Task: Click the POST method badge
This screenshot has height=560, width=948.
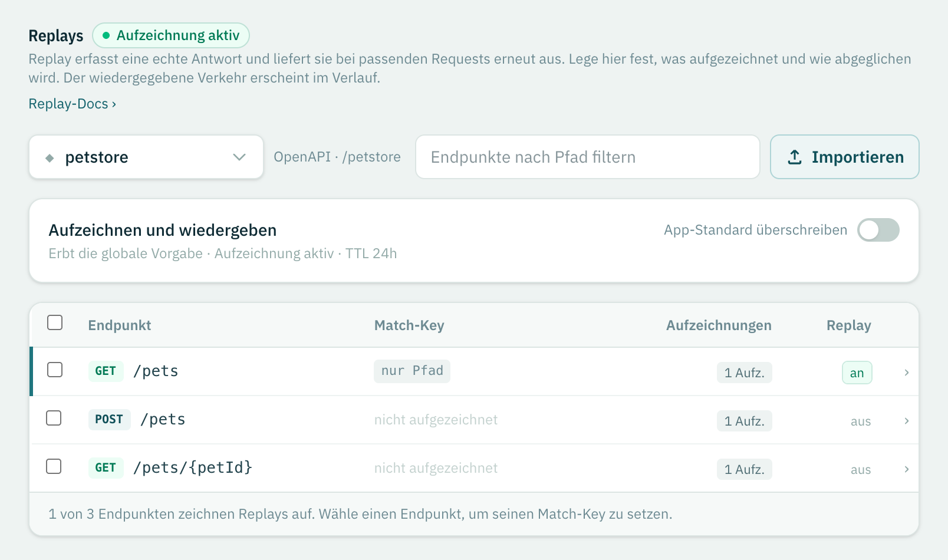Action: click(109, 419)
